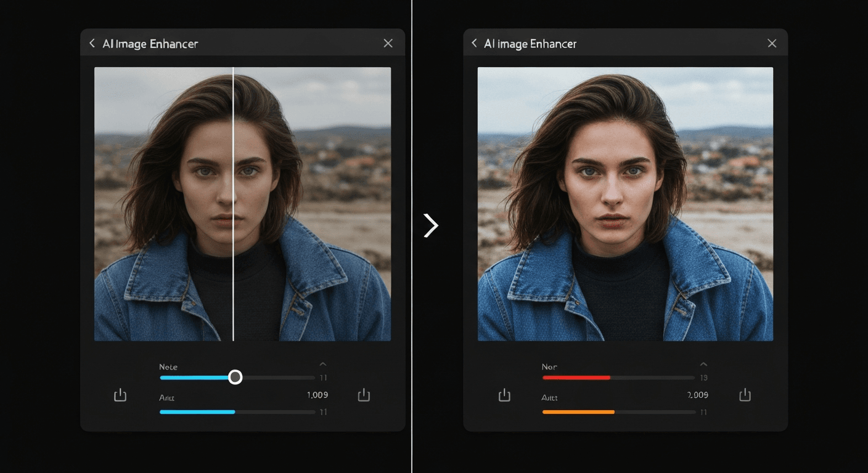Expand the chevron above the left panel slider values
Screen dimensions: 868x473
pyautogui.click(x=323, y=363)
